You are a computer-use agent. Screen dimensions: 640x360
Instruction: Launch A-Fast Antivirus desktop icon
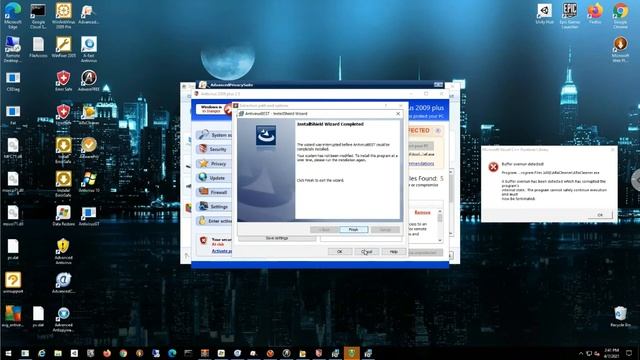pyautogui.click(x=89, y=49)
